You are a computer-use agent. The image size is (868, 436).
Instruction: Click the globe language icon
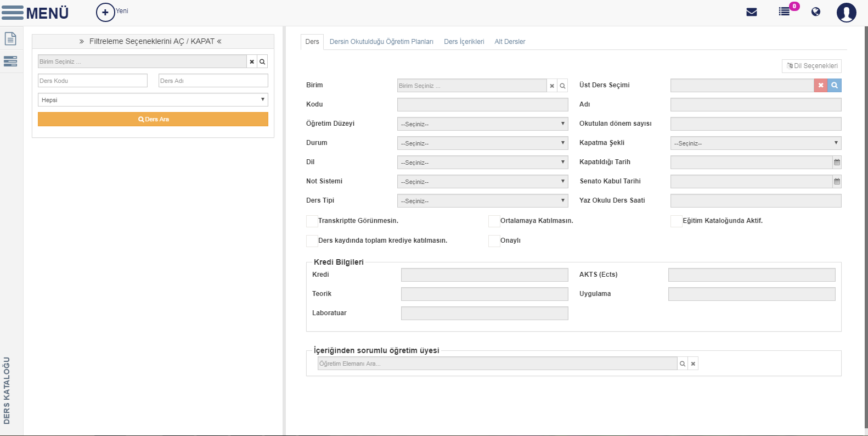coord(816,12)
